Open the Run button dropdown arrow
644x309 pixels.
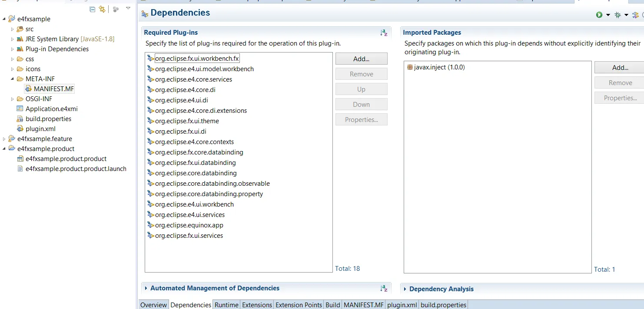(608, 15)
